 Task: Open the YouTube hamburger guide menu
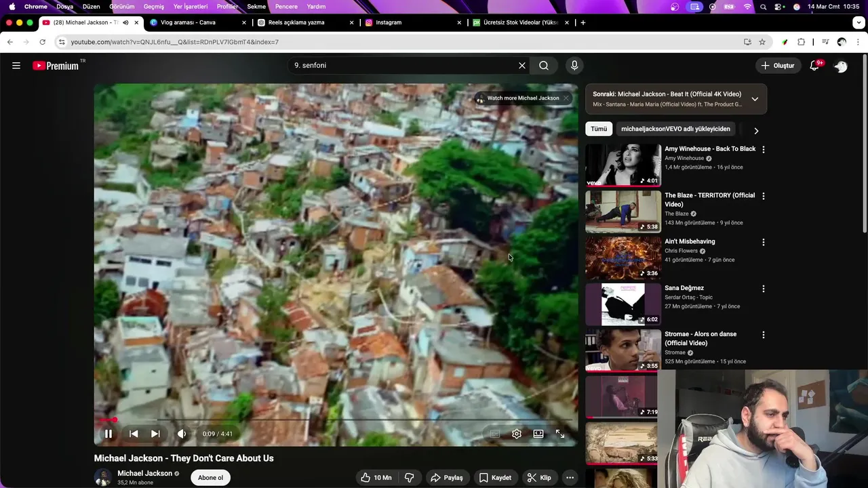point(16,66)
